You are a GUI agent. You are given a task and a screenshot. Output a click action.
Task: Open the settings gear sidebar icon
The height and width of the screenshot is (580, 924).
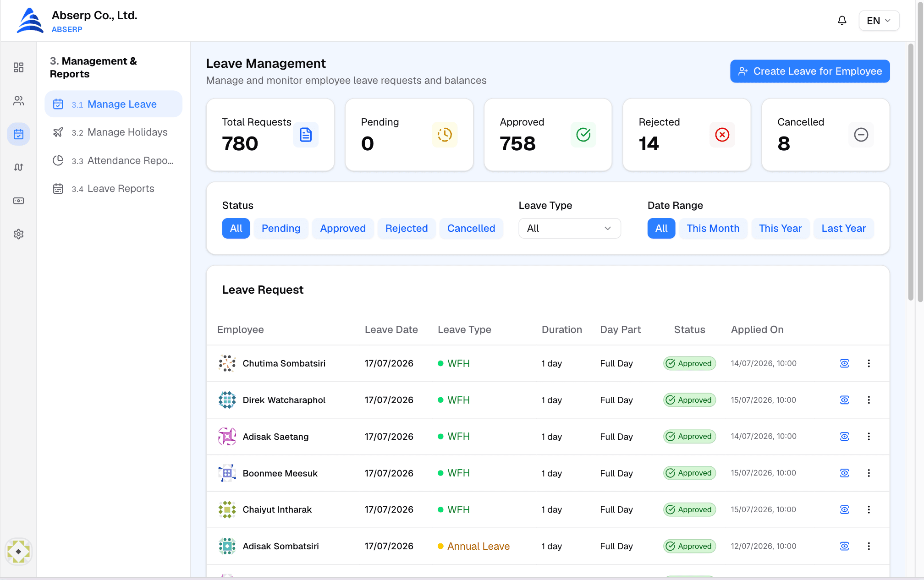click(x=18, y=234)
